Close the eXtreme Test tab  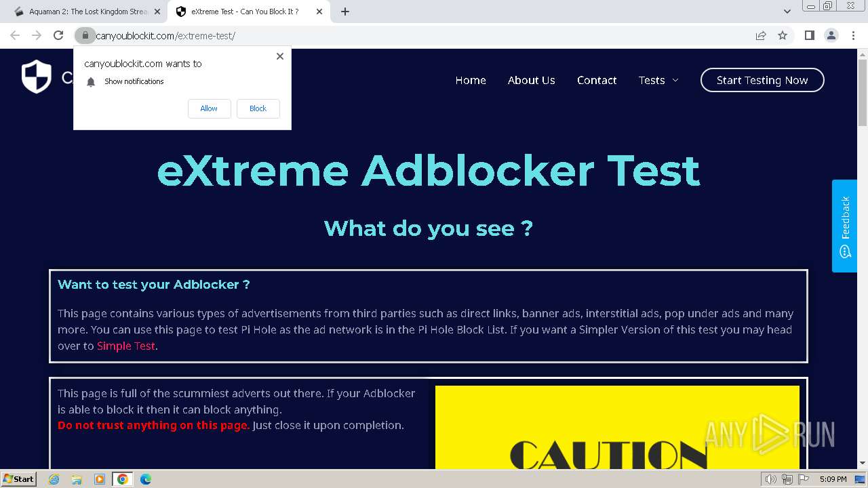click(319, 12)
